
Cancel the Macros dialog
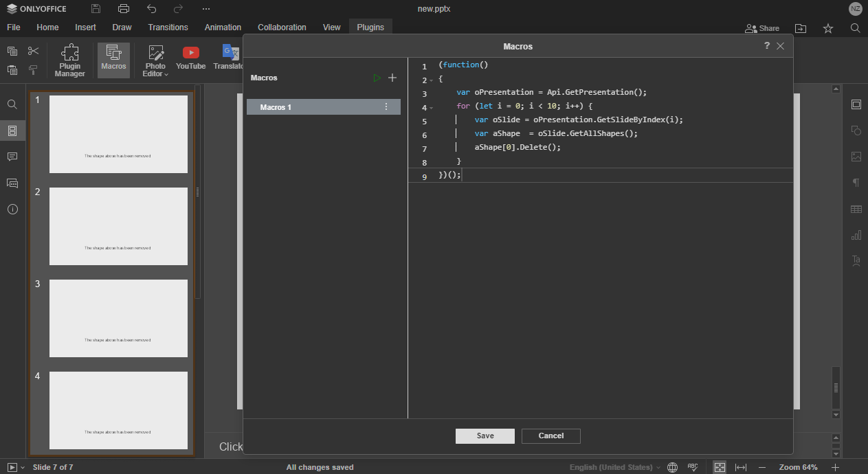tap(551, 436)
